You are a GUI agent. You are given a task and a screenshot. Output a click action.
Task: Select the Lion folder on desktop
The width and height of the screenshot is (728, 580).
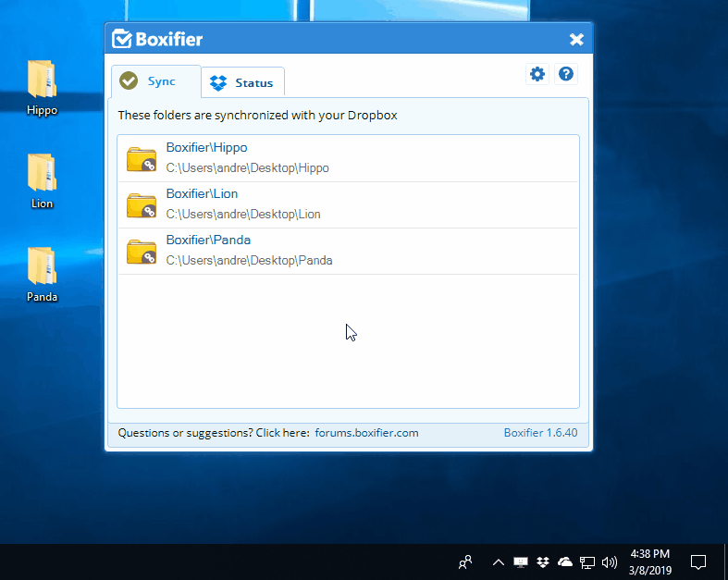42,181
